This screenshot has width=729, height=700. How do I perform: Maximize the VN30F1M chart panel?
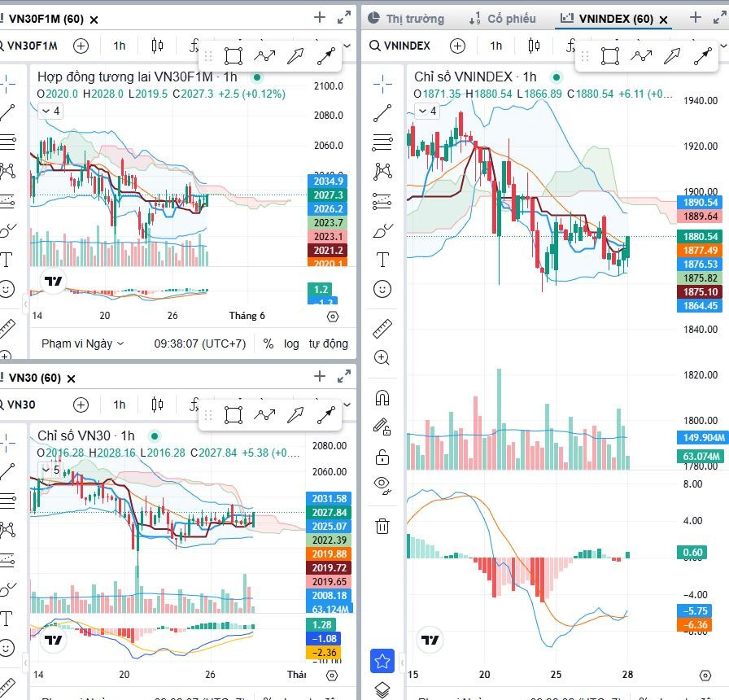coord(344,18)
